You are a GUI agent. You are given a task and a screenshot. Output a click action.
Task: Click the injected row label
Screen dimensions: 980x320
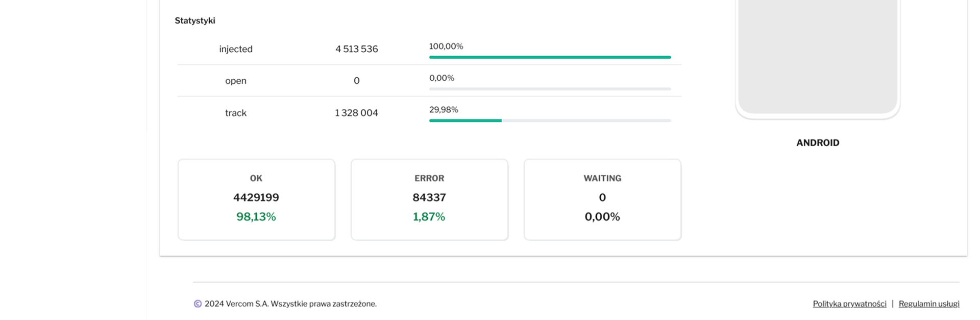pos(236,49)
